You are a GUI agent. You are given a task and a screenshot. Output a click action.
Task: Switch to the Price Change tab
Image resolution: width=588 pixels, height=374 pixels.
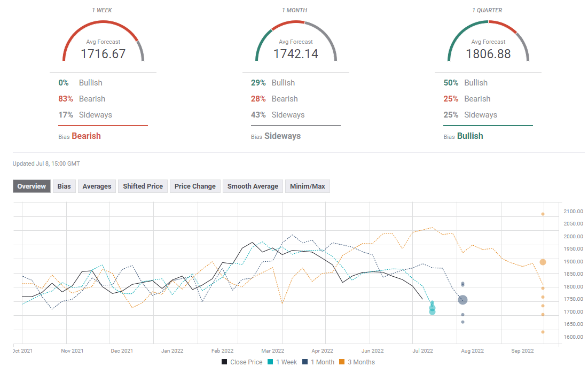[x=195, y=186]
